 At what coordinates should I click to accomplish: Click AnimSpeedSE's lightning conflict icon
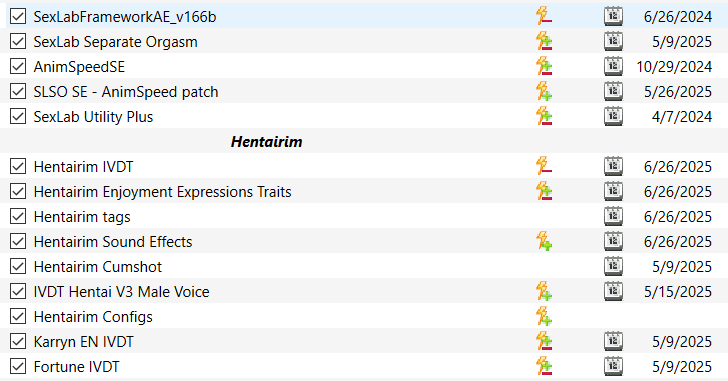coord(544,66)
